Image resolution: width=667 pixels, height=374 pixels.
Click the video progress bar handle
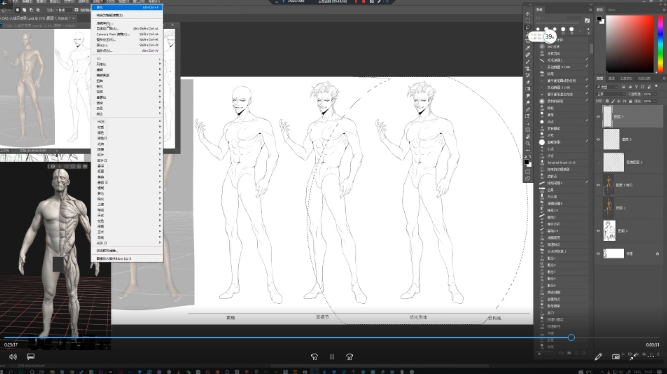(571, 337)
